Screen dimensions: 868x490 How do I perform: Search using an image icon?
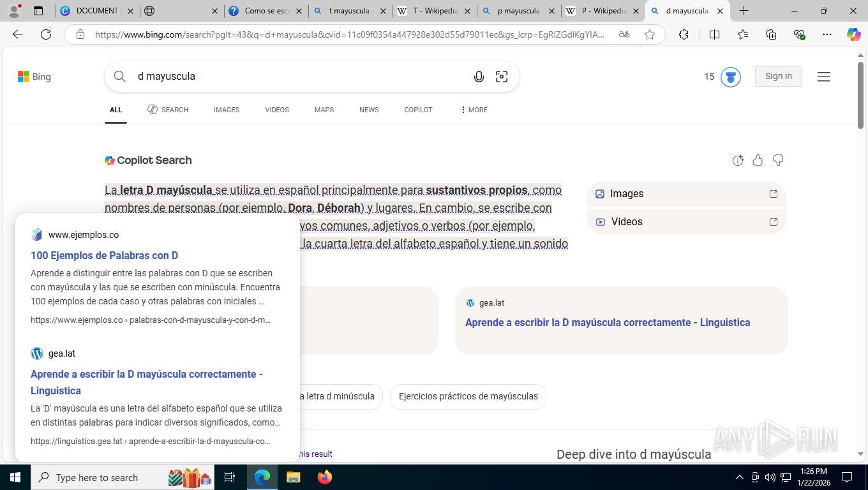tap(502, 77)
